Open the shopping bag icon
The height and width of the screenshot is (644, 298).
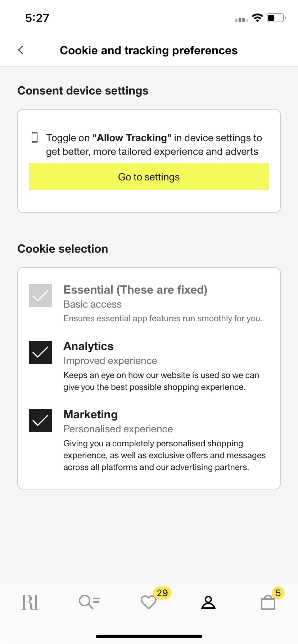pos(268,603)
